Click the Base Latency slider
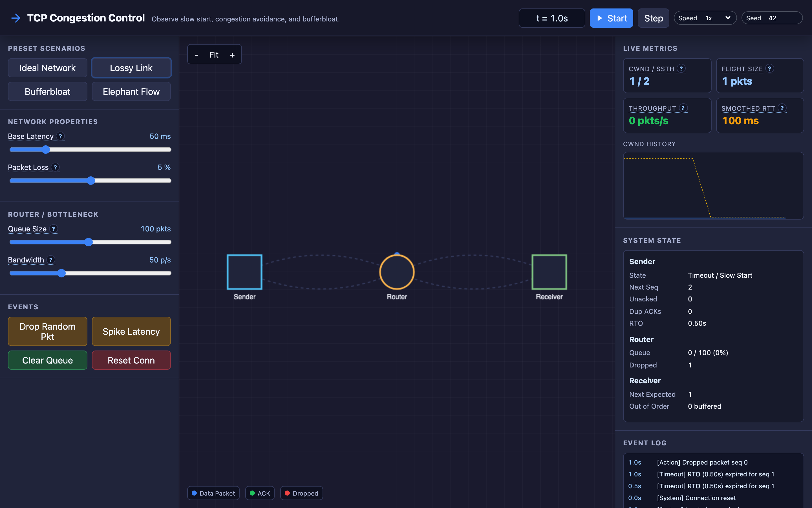The width and height of the screenshot is (812, 508). pos(90,150)
